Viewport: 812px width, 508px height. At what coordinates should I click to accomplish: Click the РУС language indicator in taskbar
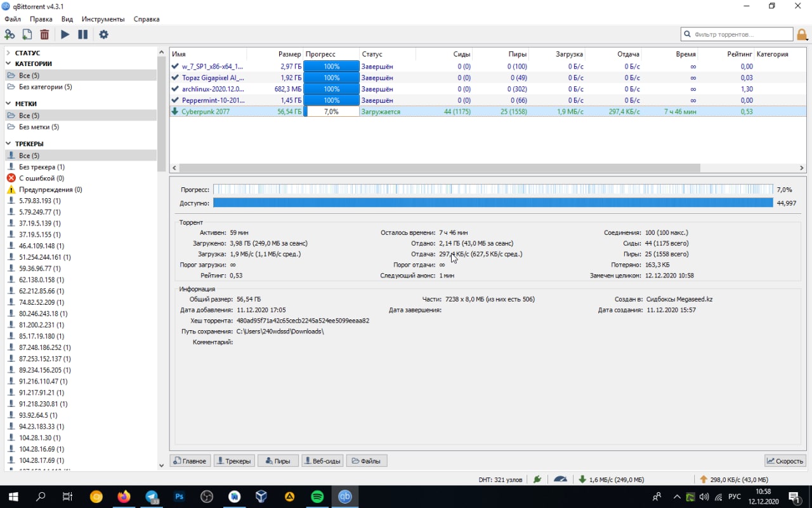[734, 497]
